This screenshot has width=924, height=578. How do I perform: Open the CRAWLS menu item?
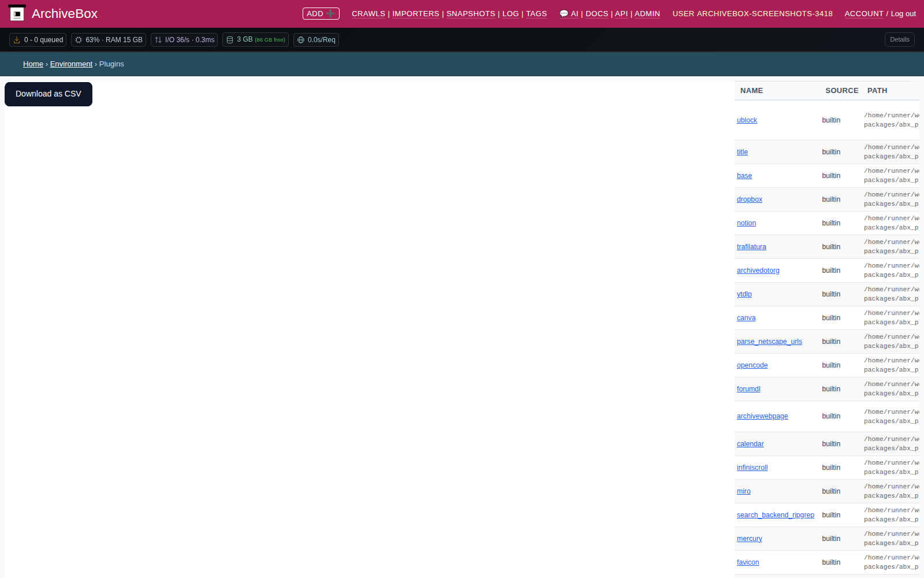[368, 14]
